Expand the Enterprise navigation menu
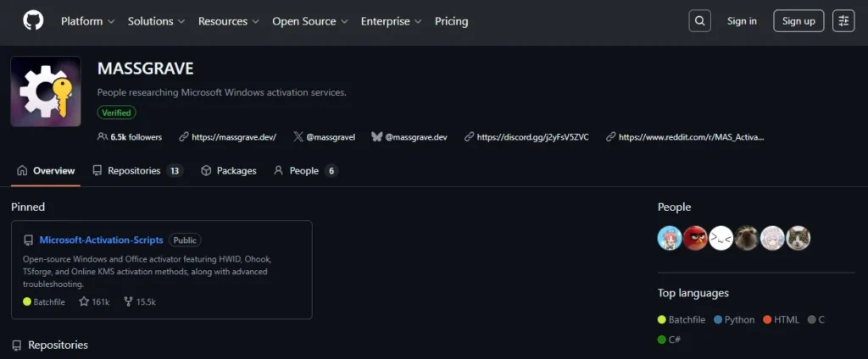This screenshot has width=868, height=359. click(x=392, y=21)
